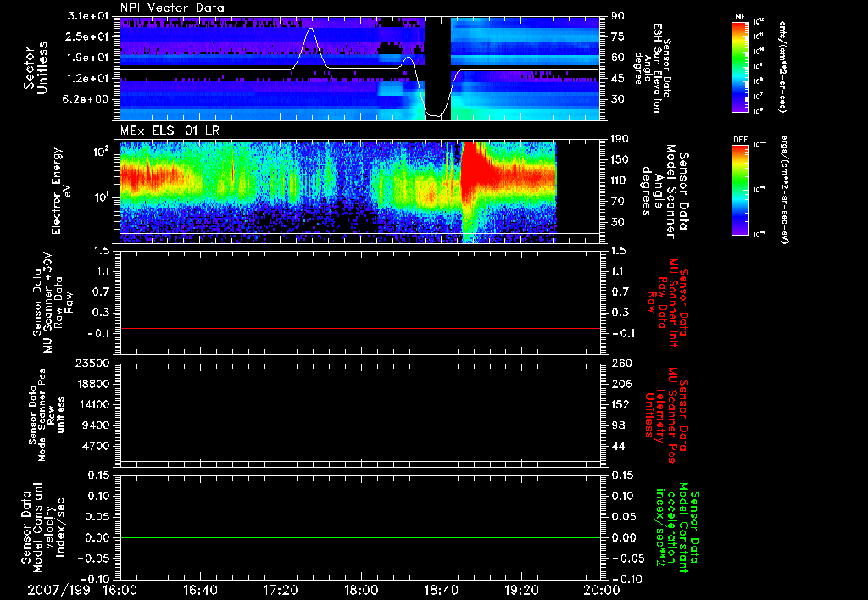Click the red line in the MU Scanner +30V plot
868x600 pixels.
tap(359, 328)
